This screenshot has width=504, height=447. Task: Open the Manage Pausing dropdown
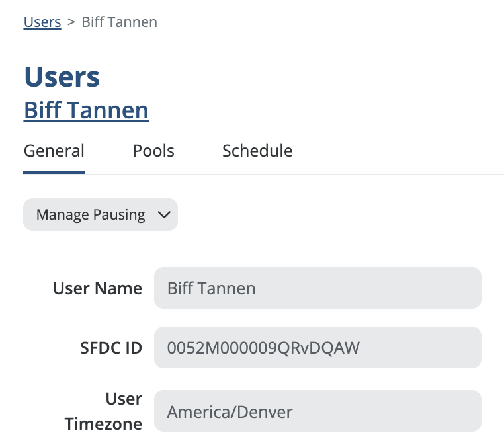91,215
